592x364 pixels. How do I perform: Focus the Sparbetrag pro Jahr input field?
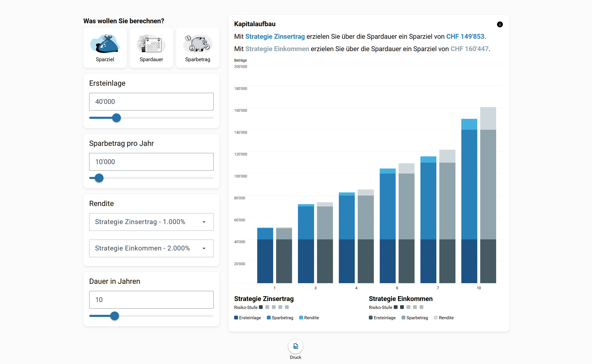click(151, 162)
